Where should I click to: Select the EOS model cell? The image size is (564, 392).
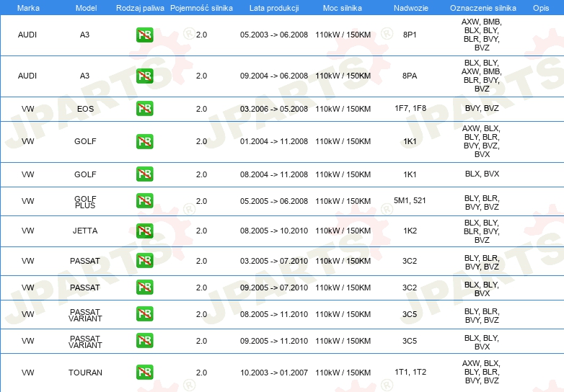coord(85,109)
